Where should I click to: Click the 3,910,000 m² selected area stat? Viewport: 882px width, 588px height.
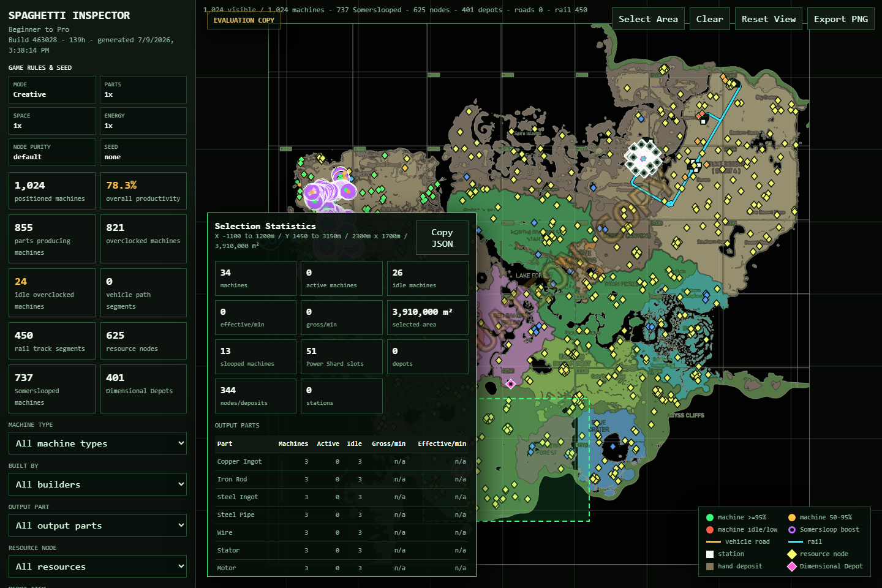tap(428, 318)
